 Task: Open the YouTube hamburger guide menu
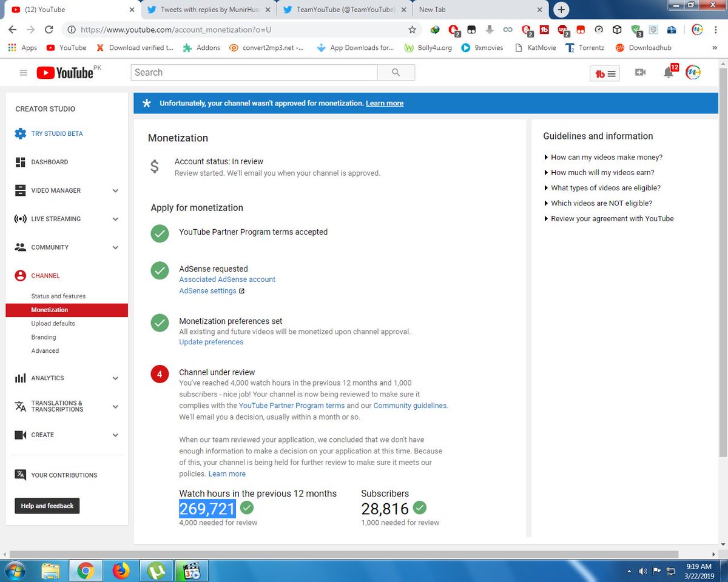tap(24, 73)
